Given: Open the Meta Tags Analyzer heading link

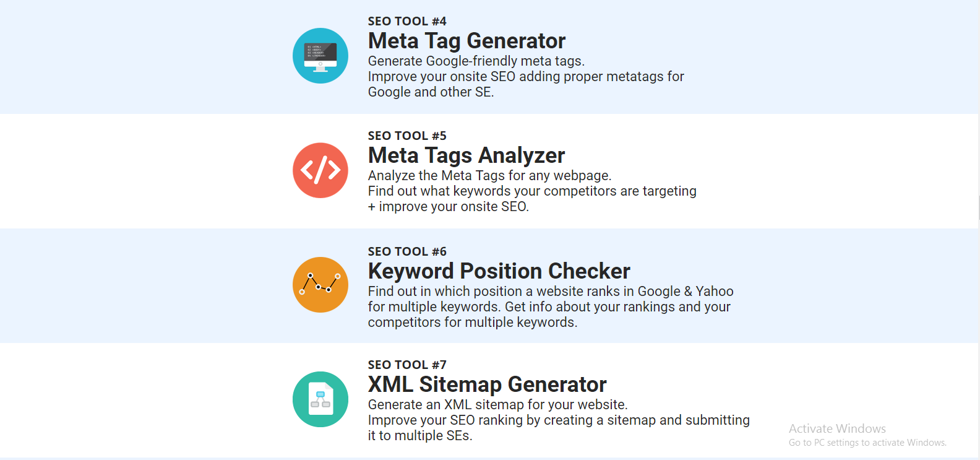Looking at the screenshot, I should point(466,155).
